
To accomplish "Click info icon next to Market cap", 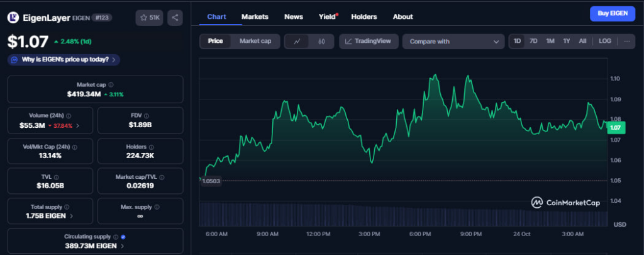I will (111, 85).
